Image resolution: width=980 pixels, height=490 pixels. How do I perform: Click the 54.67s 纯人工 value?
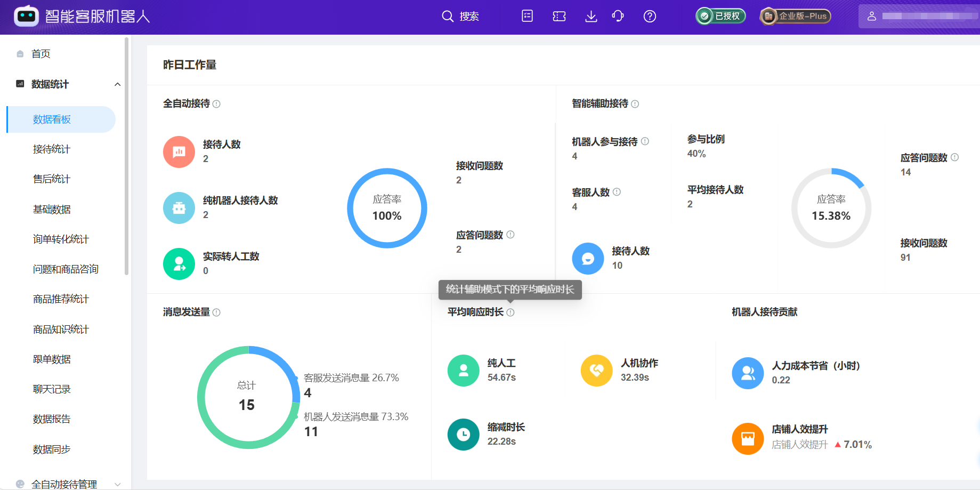tap(501, 377)
